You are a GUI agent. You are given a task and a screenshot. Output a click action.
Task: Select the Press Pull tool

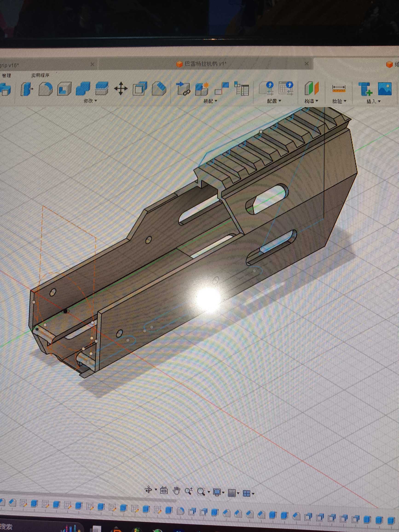coord(27,89)
